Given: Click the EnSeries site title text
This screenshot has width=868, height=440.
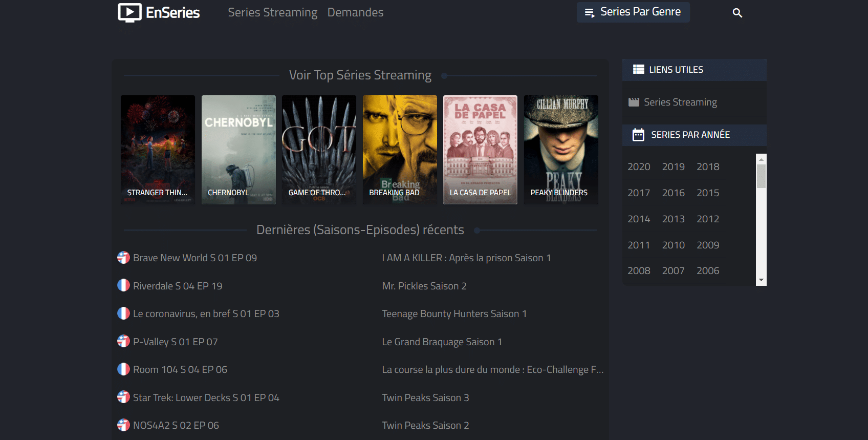Looking at the screenshot, I should [x=173, y=12].
